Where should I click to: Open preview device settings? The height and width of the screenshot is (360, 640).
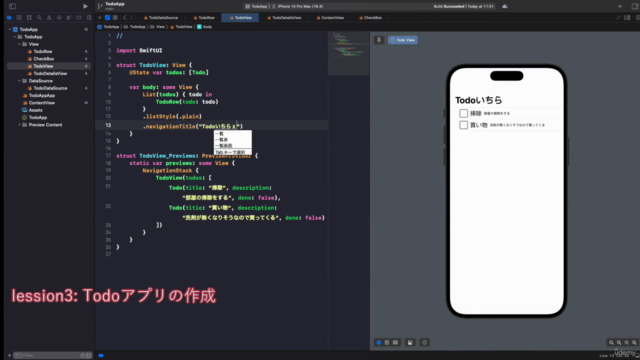point(410,342)
